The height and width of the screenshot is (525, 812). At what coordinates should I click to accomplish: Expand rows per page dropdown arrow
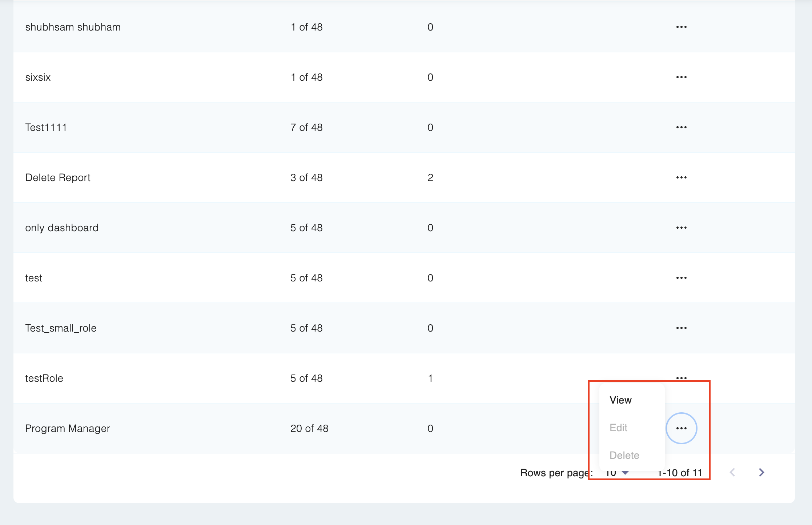click(625, 473)
